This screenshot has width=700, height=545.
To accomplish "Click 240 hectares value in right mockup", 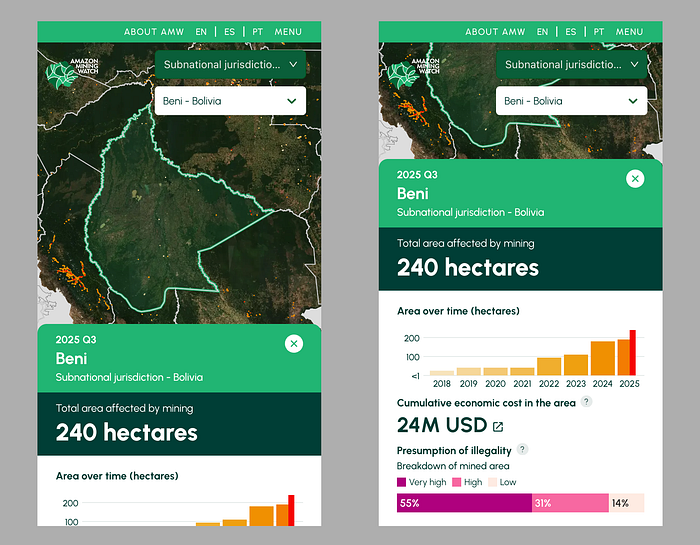I will point(468,268).
